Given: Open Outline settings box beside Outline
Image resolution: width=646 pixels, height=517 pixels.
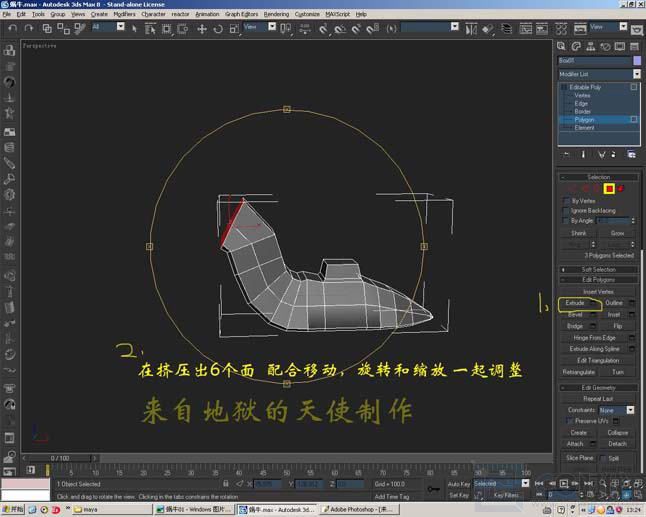Looking at the screenshot, I should pos(632,303).
